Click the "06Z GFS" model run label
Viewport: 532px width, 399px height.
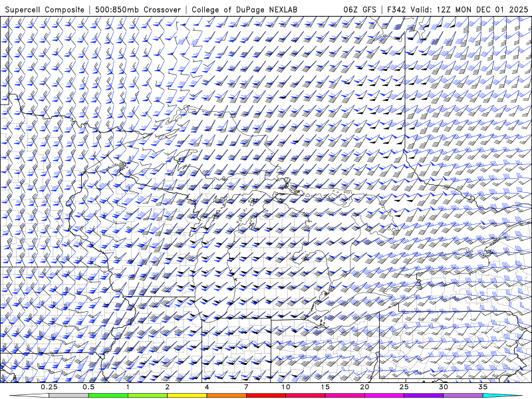coord(360,9)
